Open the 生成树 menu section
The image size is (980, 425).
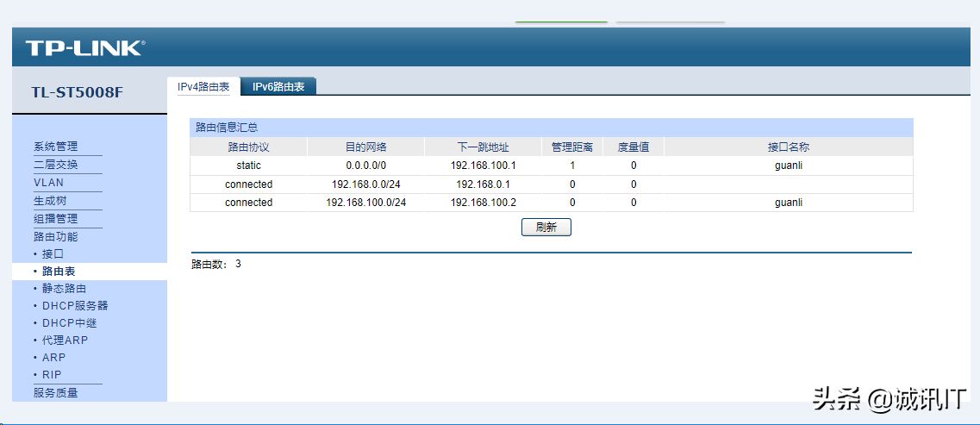(50, 201)
